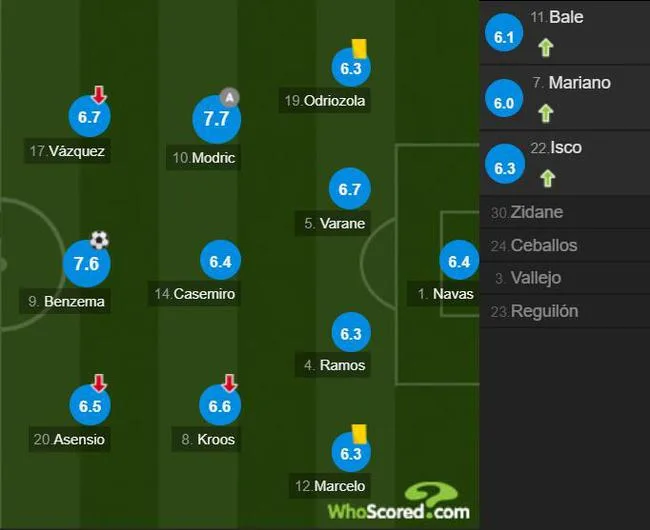Click the assist badge on Modric's rating

[230, 97]
